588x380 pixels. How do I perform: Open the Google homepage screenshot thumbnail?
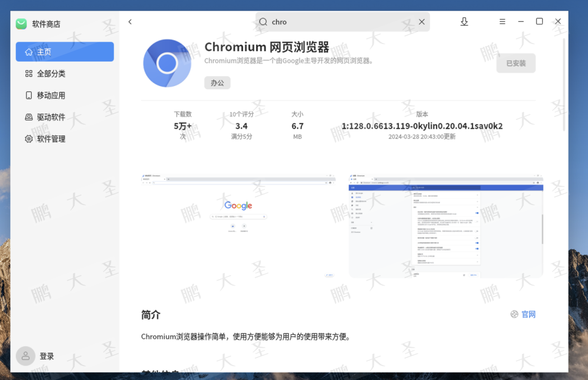pos(238,226)
